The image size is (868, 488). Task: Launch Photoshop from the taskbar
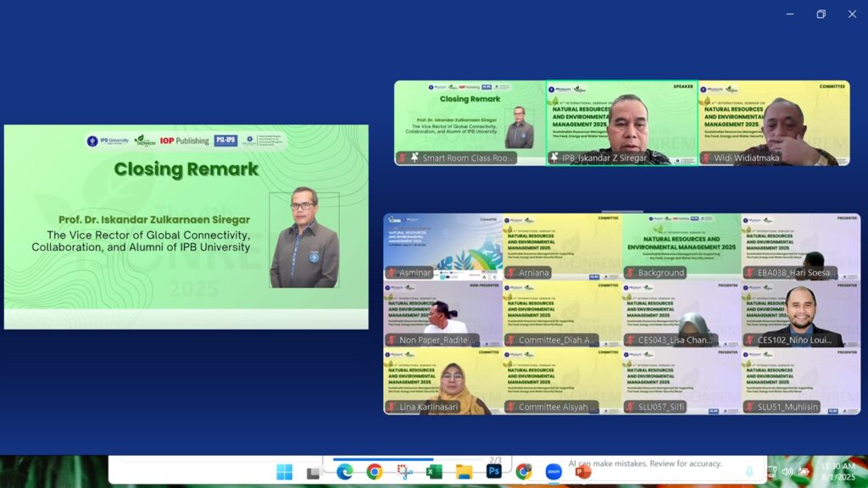point(493,472)
